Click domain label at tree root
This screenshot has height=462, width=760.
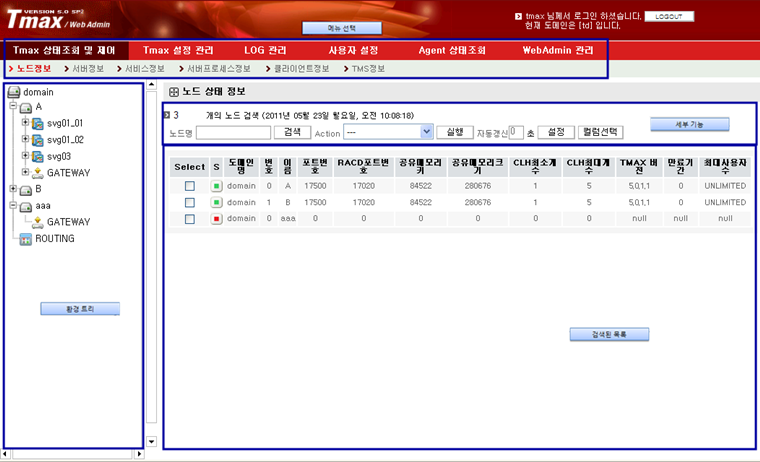38,92
